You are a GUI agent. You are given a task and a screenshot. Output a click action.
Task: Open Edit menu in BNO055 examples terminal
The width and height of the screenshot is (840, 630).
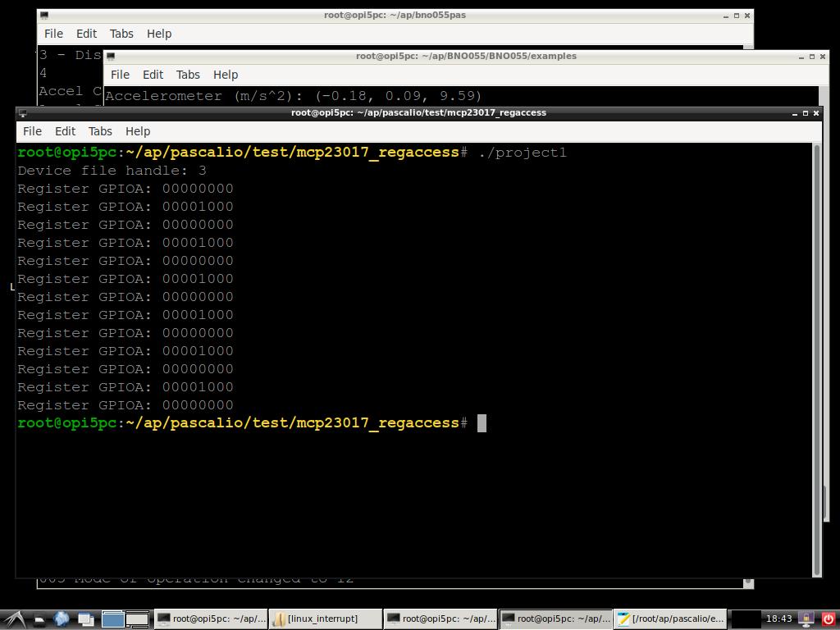(153, 75)
